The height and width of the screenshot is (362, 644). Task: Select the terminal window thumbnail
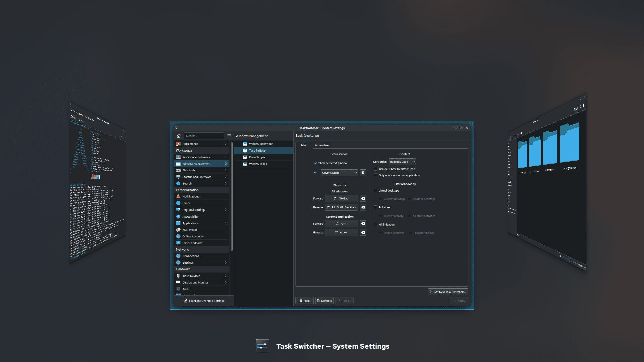tap(97, 183)
